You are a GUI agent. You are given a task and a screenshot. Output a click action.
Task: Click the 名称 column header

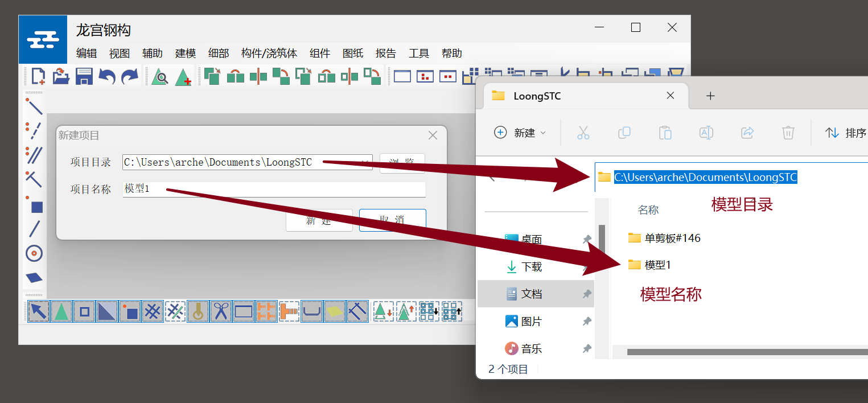click(648, 210)
